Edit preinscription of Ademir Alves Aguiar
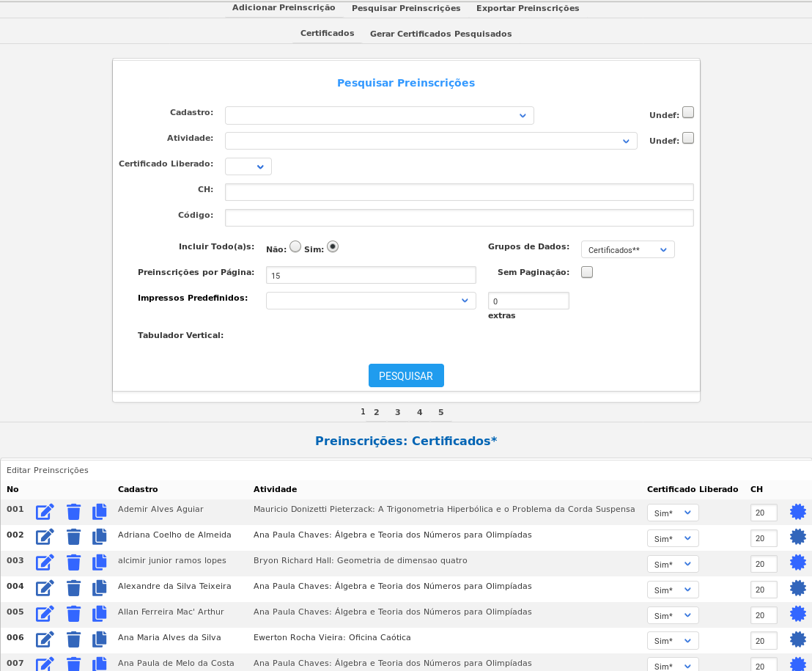 point(45,512)
